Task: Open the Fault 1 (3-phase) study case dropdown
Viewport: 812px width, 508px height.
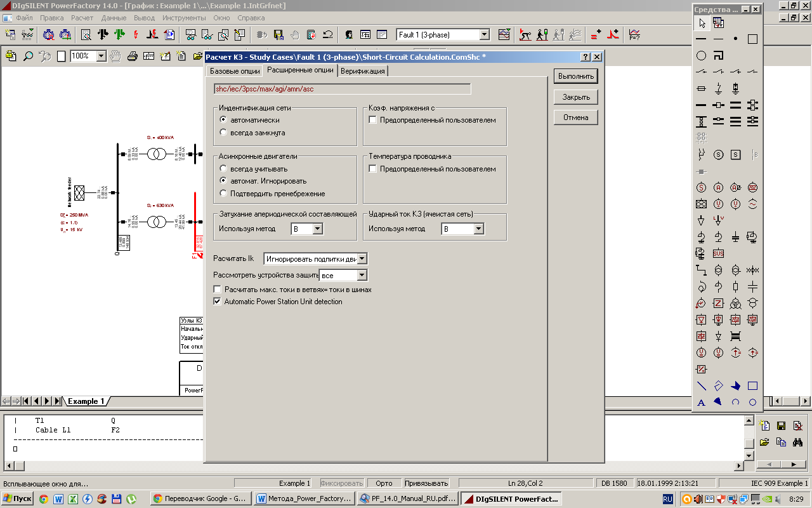Action: click(x=485, y=35)
